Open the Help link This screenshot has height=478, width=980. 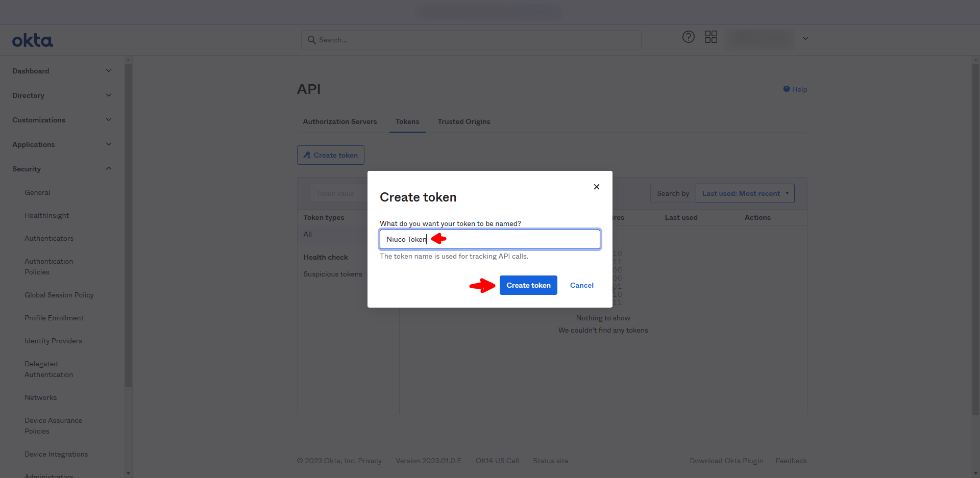(x=795, y=89)
